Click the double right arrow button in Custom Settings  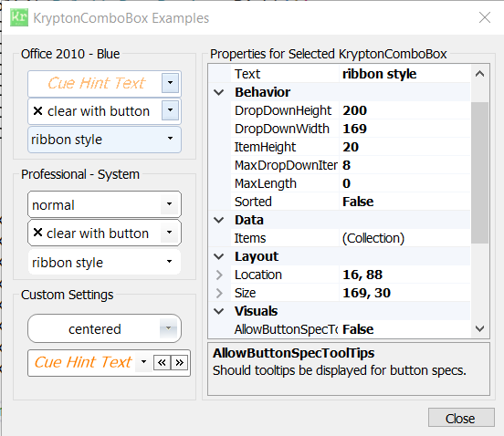179,362
